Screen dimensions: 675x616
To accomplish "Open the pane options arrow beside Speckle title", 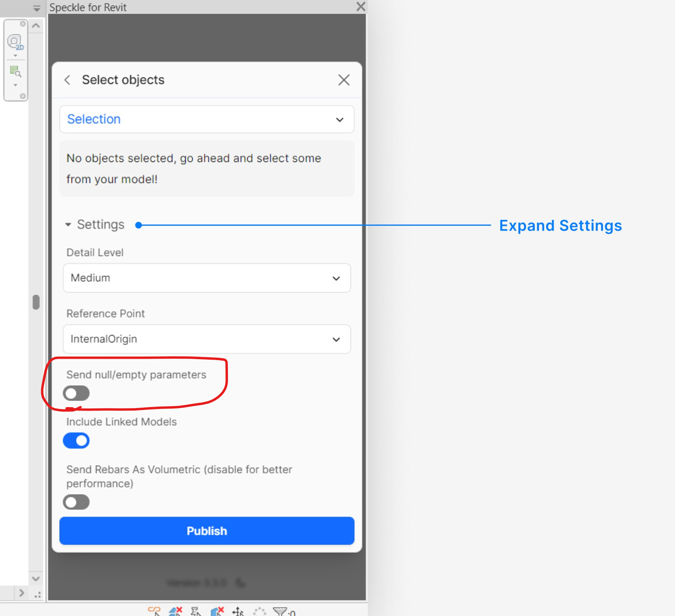I will point(37,8).
